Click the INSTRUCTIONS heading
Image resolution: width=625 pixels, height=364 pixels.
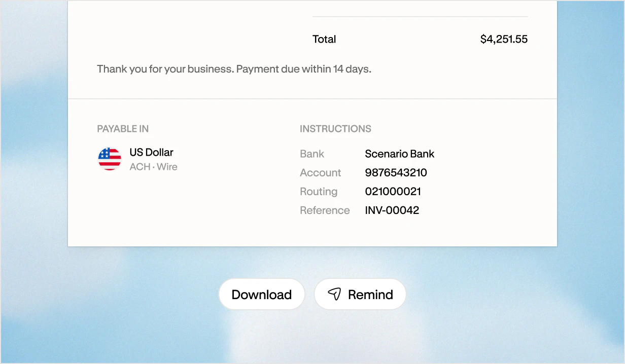tap(335, 129)
